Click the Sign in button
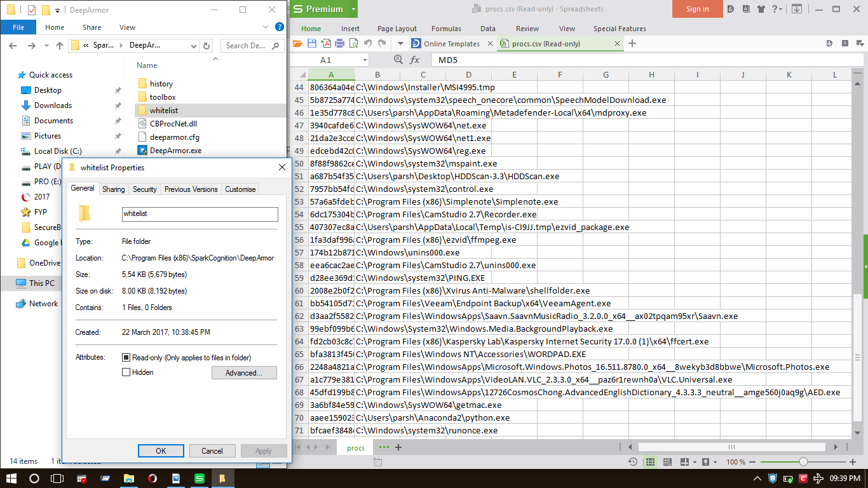Image resolution: width=868 pixels, height=488 pixels. click(x=698, y=9)
